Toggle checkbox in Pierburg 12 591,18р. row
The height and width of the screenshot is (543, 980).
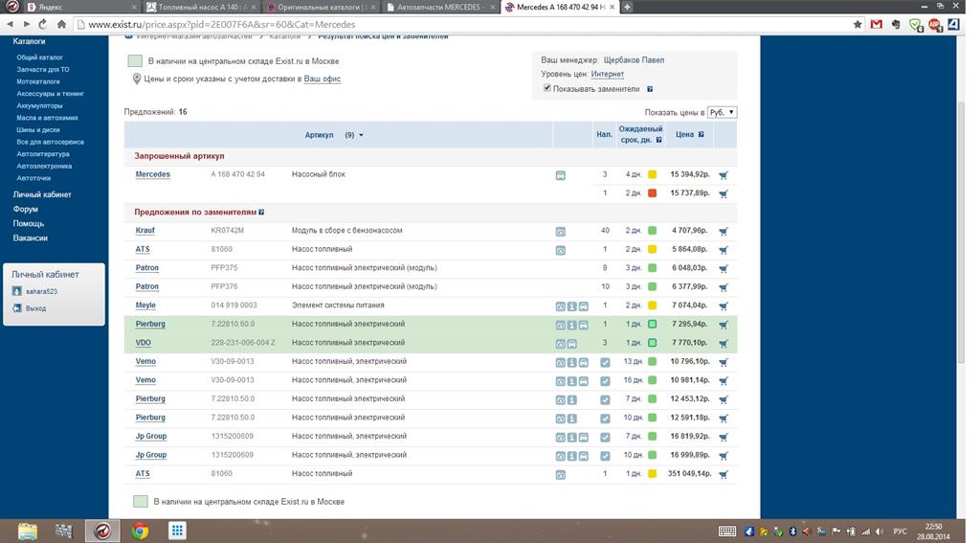click(x=605, y=419)
